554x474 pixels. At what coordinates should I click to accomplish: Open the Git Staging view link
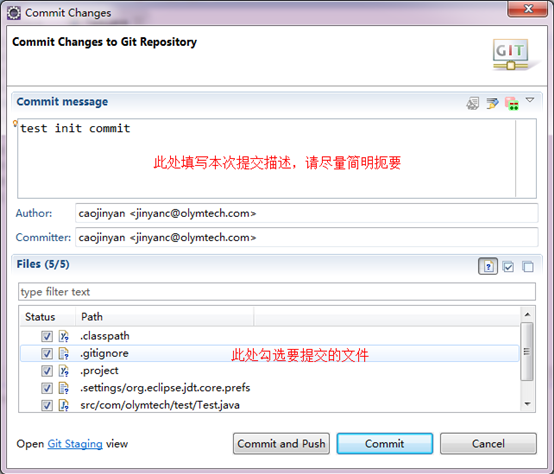(x=75, y=444)
